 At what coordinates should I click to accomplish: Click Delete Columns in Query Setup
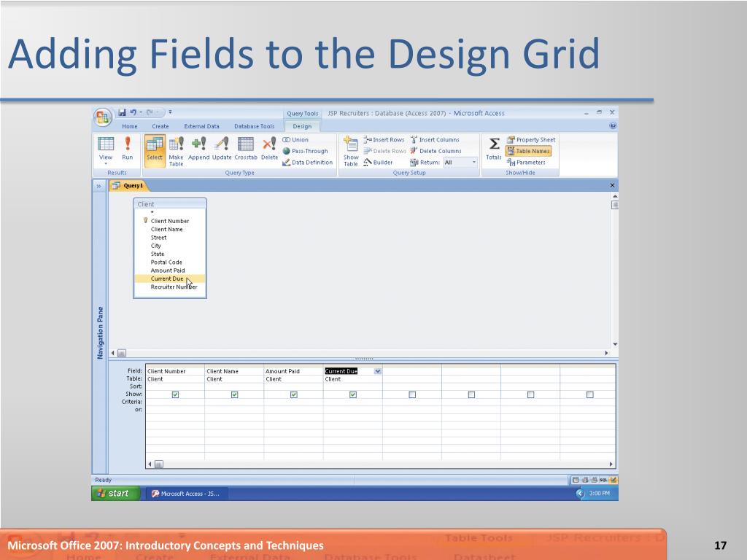(436, 151)
